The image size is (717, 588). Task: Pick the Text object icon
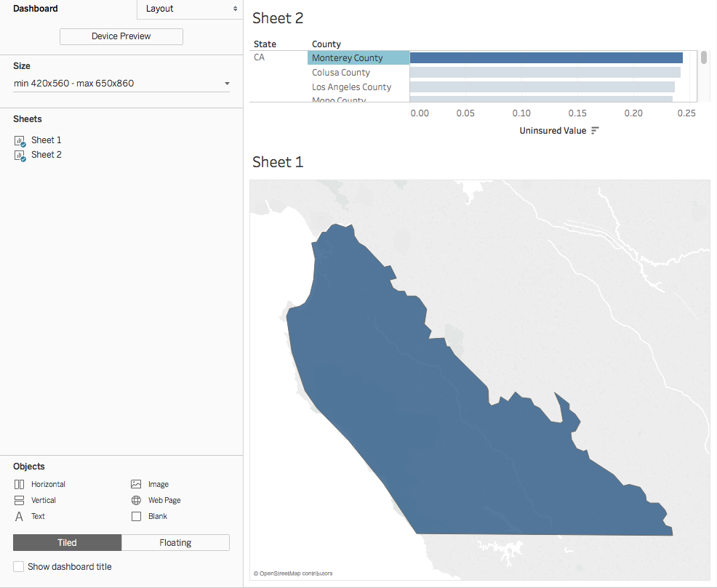tap(20, 516)
